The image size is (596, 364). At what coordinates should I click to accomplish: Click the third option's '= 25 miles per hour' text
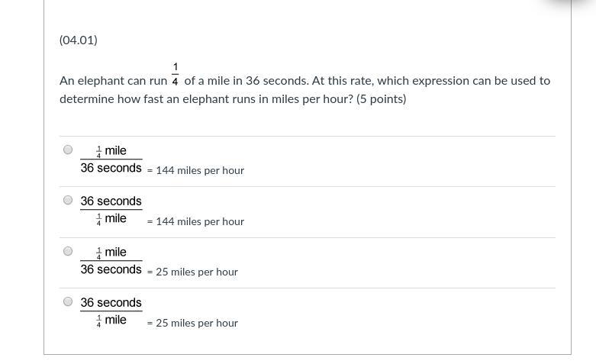coord(192,272)
